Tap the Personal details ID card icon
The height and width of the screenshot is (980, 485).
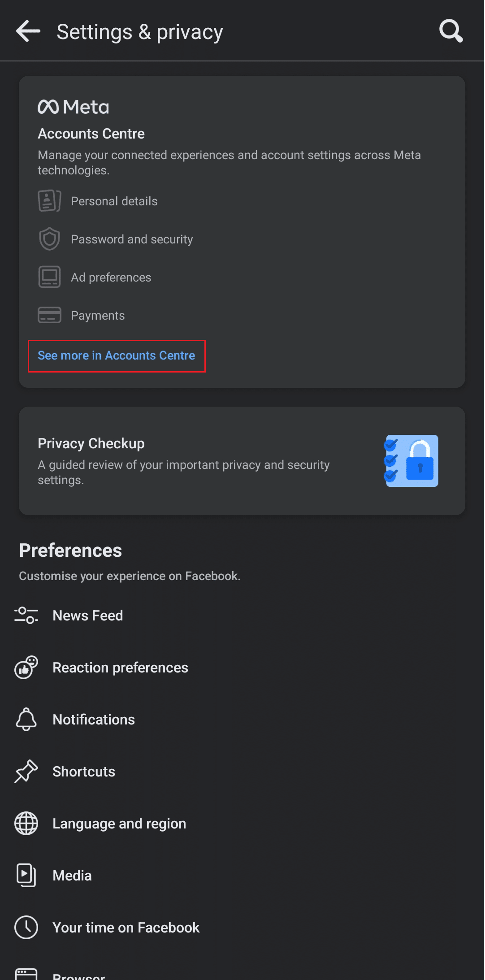click(49, 201)
